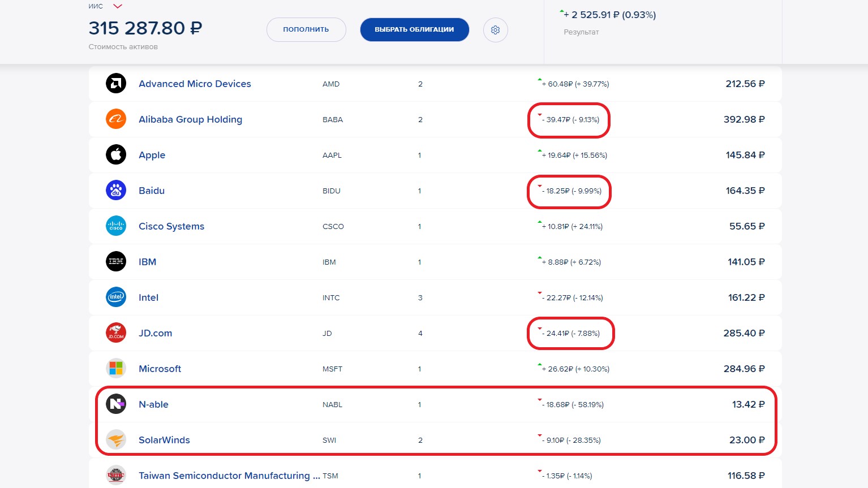Select the TSM ticker text

(330, 476)
